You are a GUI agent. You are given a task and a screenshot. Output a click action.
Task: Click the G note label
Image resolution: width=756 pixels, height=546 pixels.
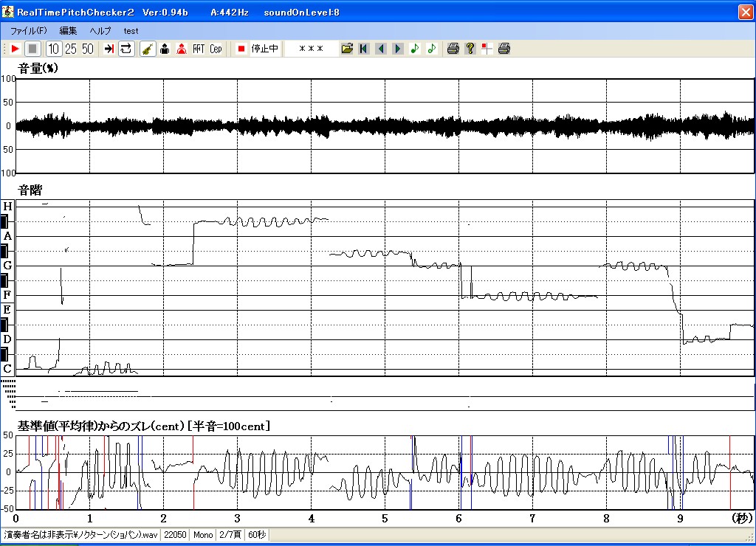coord(7,266)
